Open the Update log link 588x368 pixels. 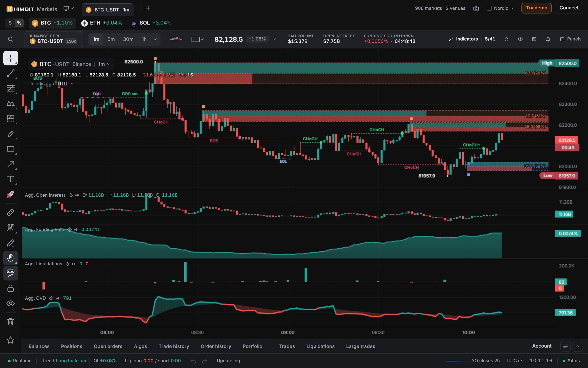pos(228,361)
